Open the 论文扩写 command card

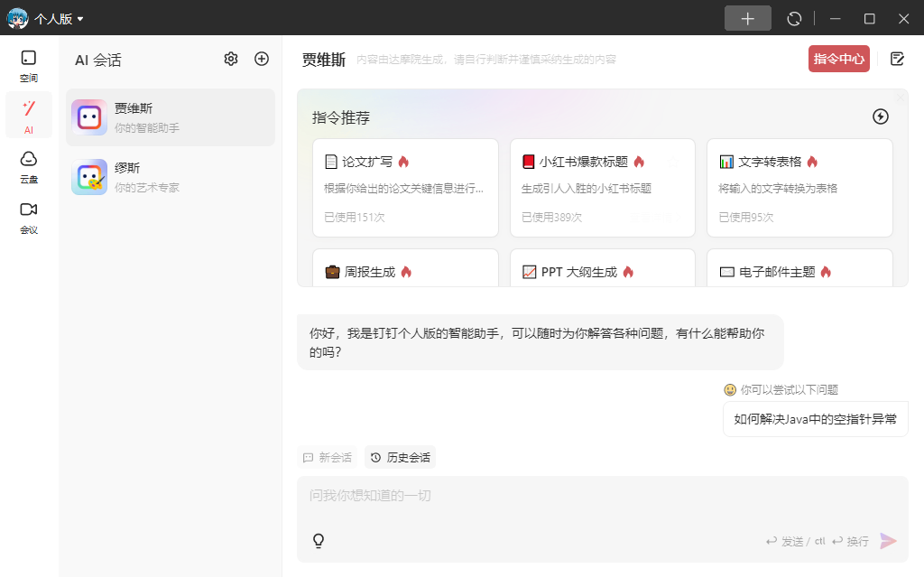(x=405, y=188)
